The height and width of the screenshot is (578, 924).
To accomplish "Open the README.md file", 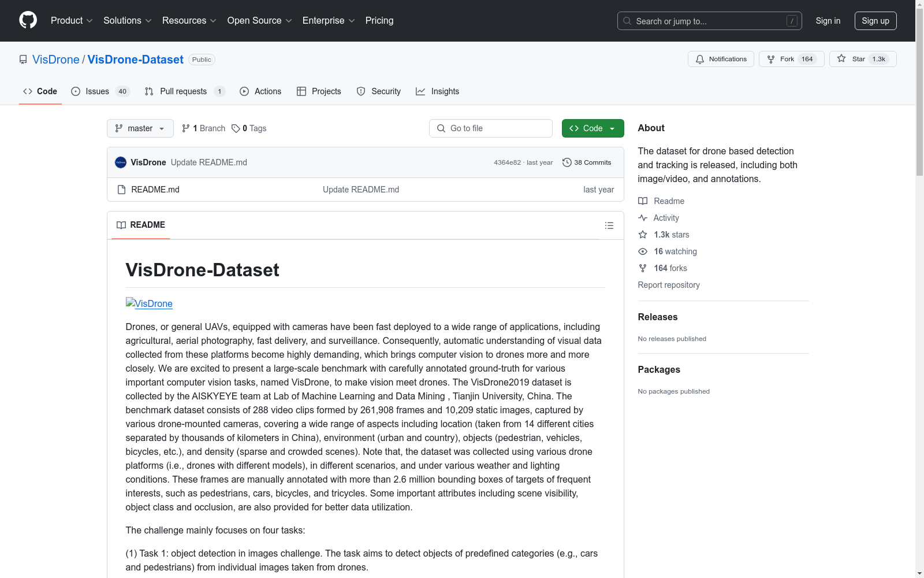I will pos(155,190).
